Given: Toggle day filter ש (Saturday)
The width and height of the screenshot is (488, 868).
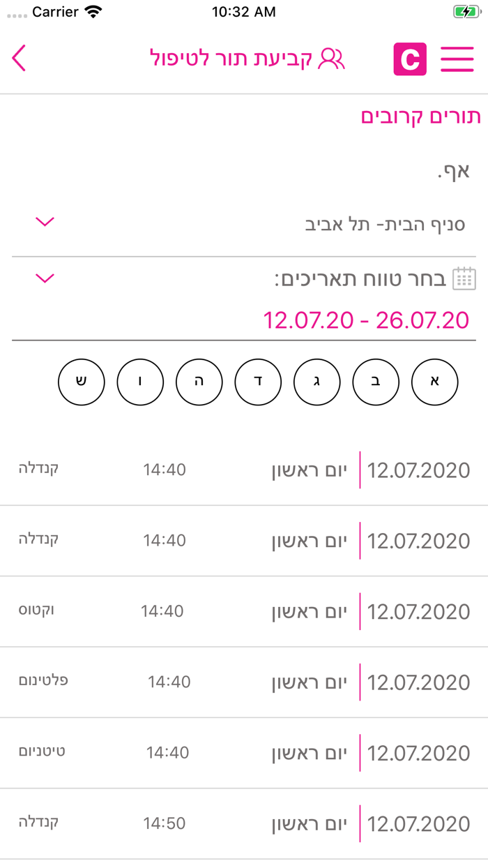Looking at the screenshot, I should [82, 382].
